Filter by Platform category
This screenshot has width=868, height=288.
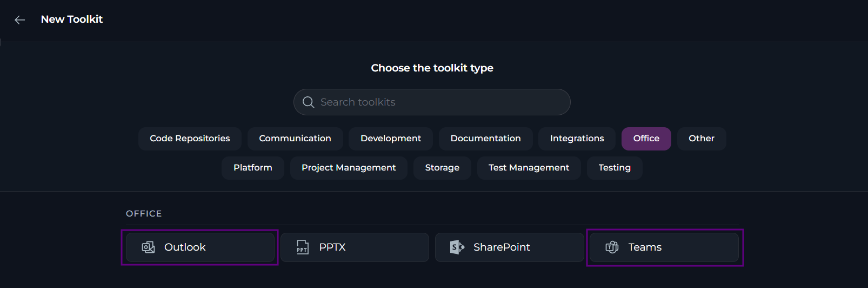253,168
